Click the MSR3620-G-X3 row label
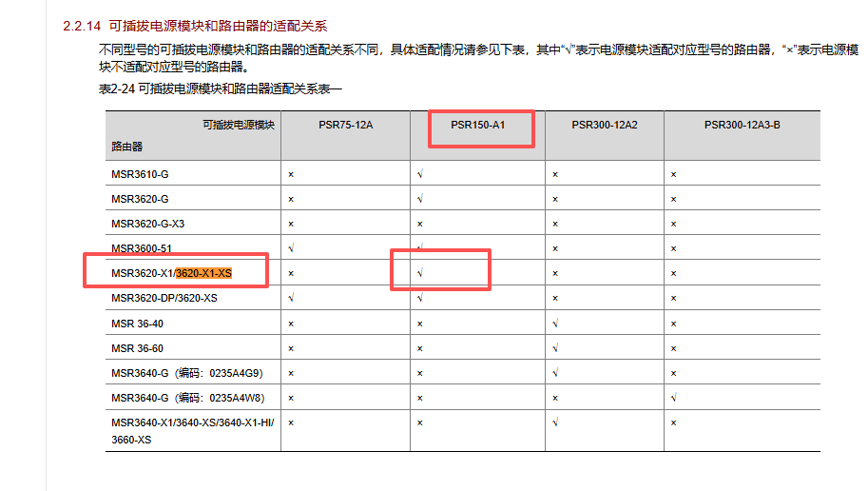The image size is (868, 491). (147, 224)
